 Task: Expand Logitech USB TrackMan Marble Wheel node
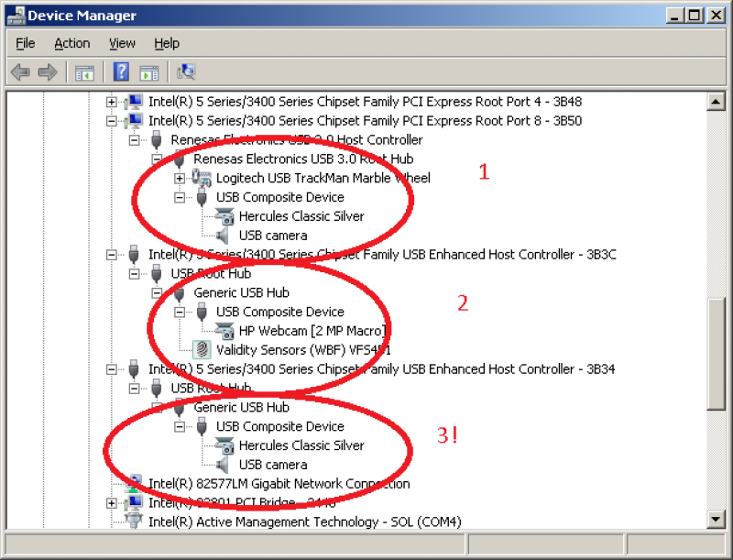pyautogui.click(x=180, y=178)
